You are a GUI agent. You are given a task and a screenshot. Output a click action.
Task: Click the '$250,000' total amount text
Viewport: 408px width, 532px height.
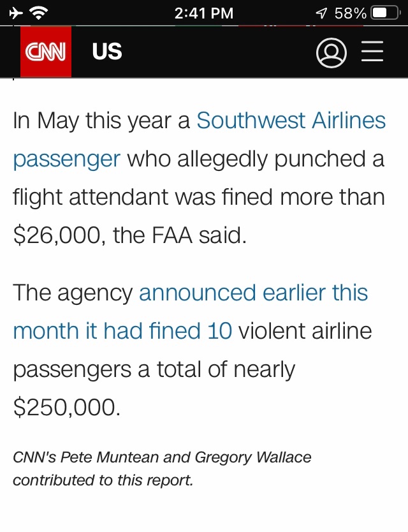tap(66, 408)
